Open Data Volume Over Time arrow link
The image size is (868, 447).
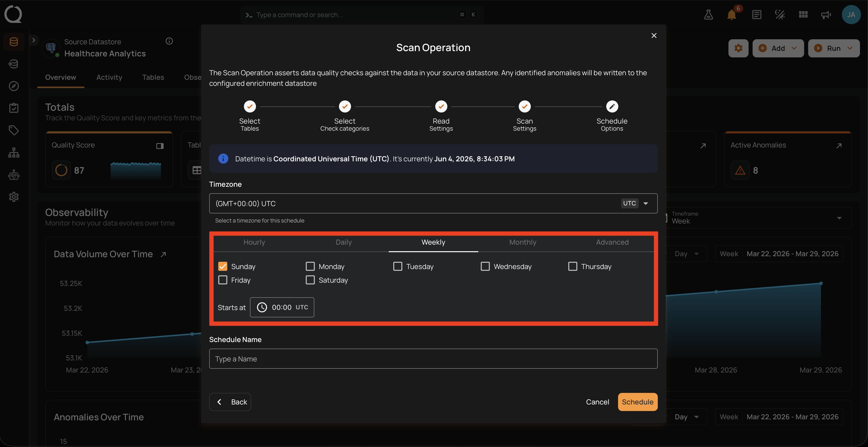(163, 254)
